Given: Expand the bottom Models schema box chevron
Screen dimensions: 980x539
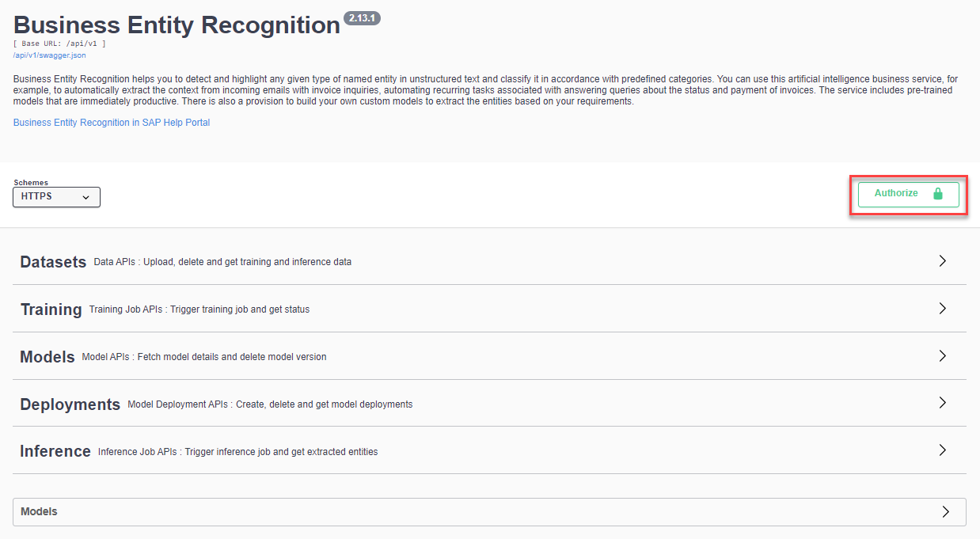Looking at the screenshot, I should click(945, 511).
